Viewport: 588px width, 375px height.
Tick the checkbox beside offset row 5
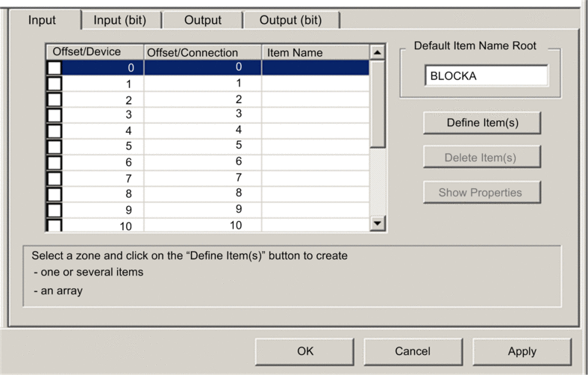click(x=54, y=146)
